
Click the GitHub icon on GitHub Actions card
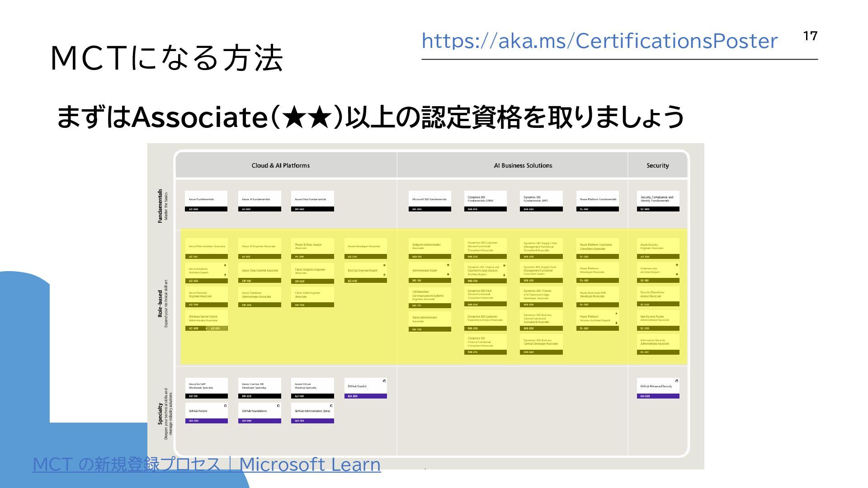(225, 406)
